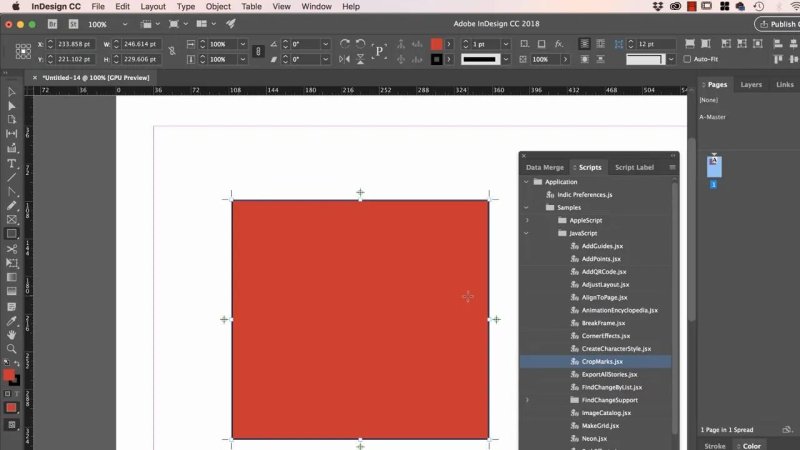The width and height of the screenshot is (800, 450).
Task: Open the stroke weight 1 pt dropdown
Action: tap(506, 44)
